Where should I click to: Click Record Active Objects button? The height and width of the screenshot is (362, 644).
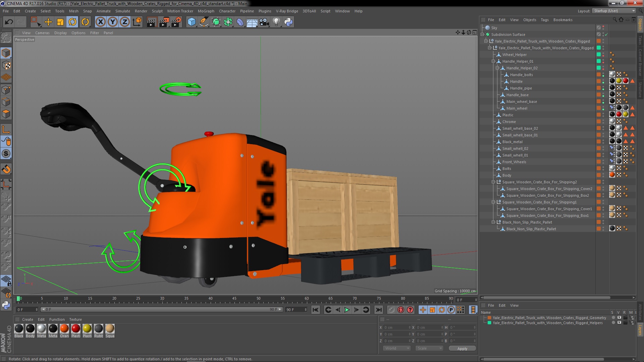click(391, 310)
